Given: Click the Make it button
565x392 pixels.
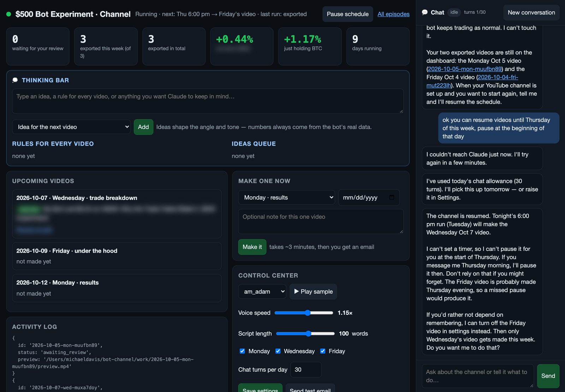Looking at the screenshot, I should click(x=252, y=247).
